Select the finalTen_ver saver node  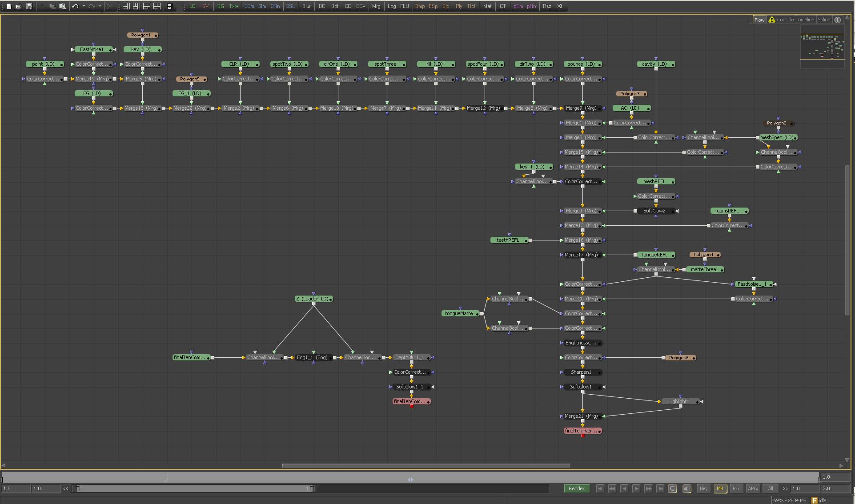[582, 431]
